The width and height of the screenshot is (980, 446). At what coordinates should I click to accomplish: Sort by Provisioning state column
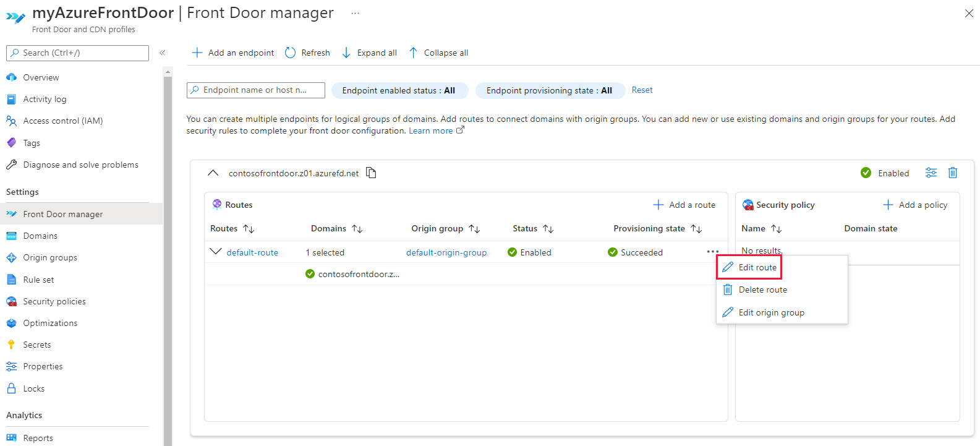click(658, 228)
